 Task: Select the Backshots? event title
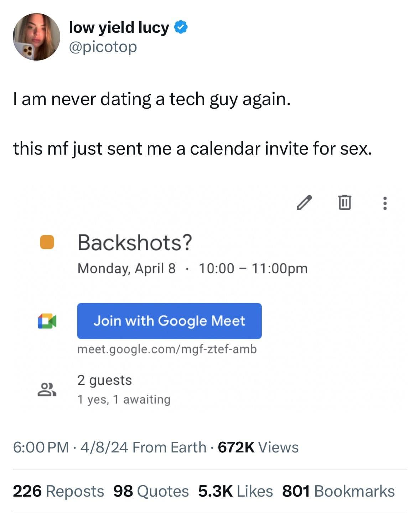point(135,242)
